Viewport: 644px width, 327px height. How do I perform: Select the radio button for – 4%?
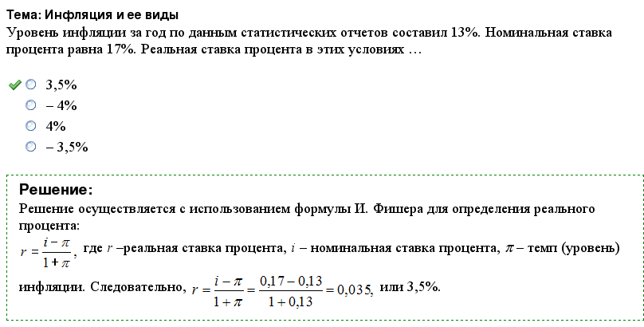tap(31, 105)
